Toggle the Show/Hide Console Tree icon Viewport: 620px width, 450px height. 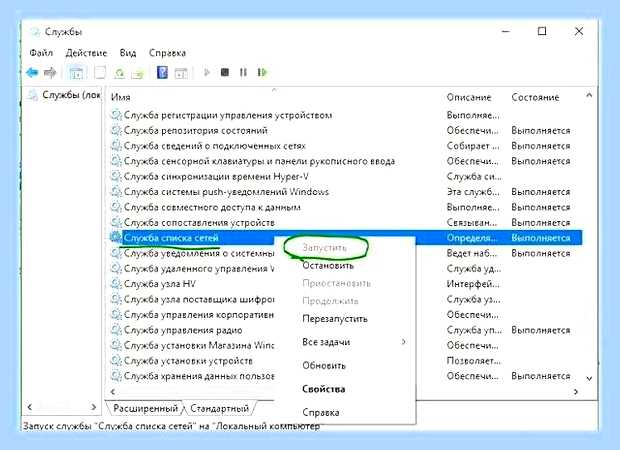coord(76,73)
